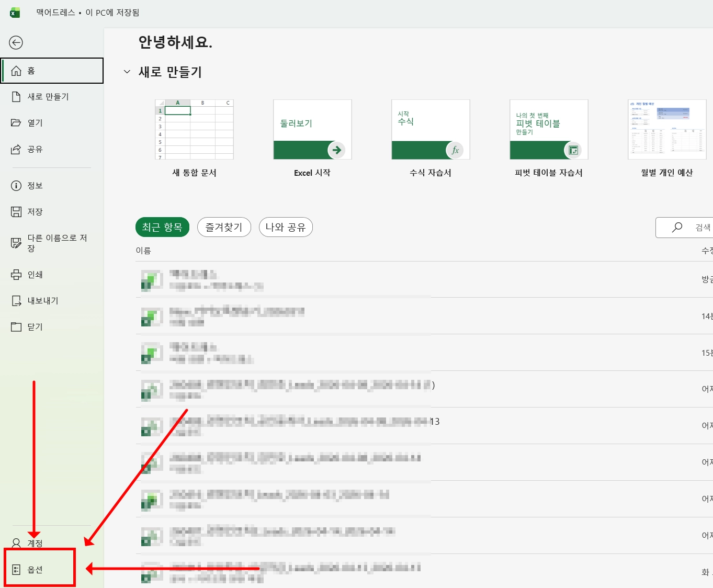Open the 홈 home icon item
The height and width of the screenshot is (588, 713).
(x=16, y=71)
